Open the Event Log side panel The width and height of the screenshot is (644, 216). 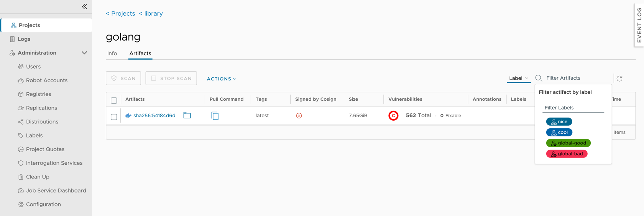639,25
